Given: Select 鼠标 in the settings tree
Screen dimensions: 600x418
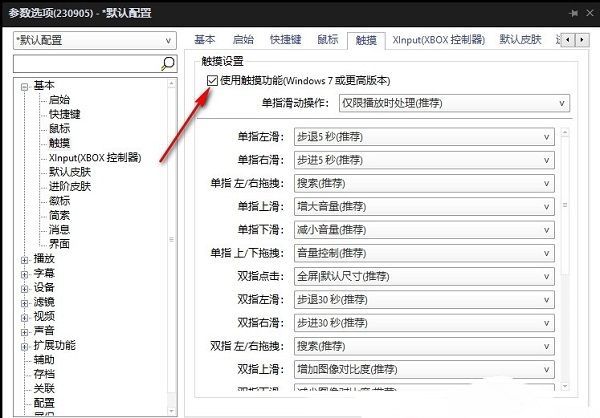Looking at the screenshot, I should click(59, 129).
